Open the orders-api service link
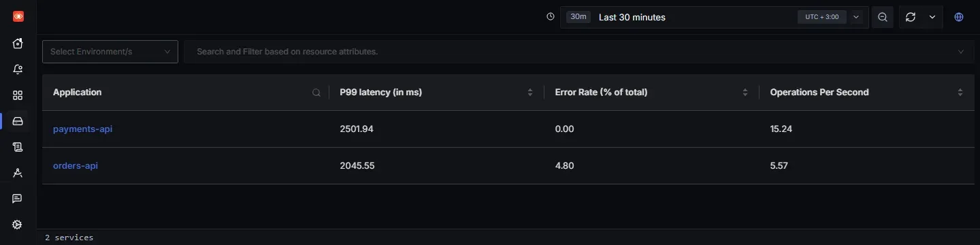The image size is (980, 245). coord(76,165)
